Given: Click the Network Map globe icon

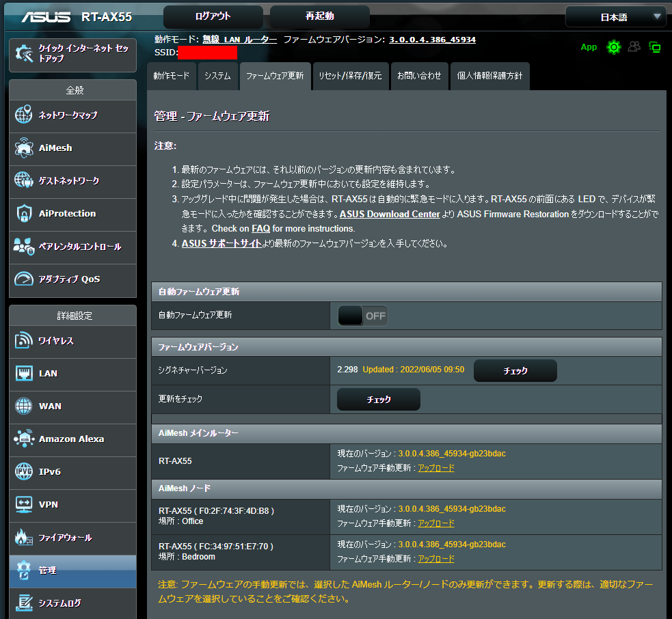Looking at the screenshot, I should pos(23,114).
